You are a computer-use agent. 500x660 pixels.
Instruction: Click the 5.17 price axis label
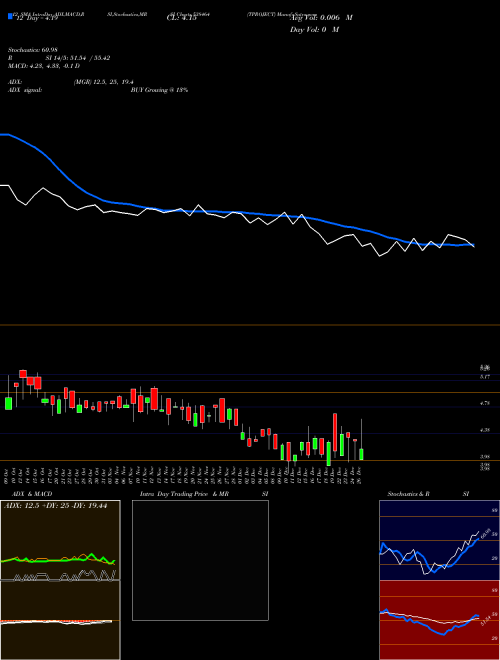click(x=485, y=377)
